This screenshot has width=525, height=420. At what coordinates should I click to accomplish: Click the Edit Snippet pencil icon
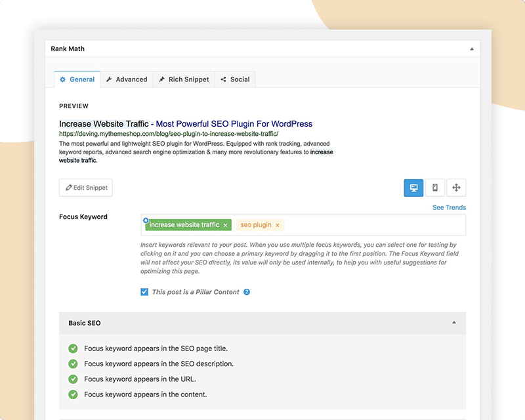click(69, 188)
